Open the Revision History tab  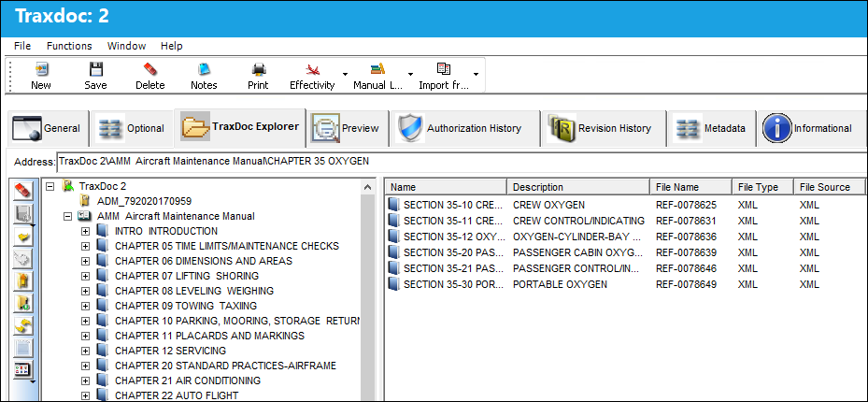coord(603,128)
